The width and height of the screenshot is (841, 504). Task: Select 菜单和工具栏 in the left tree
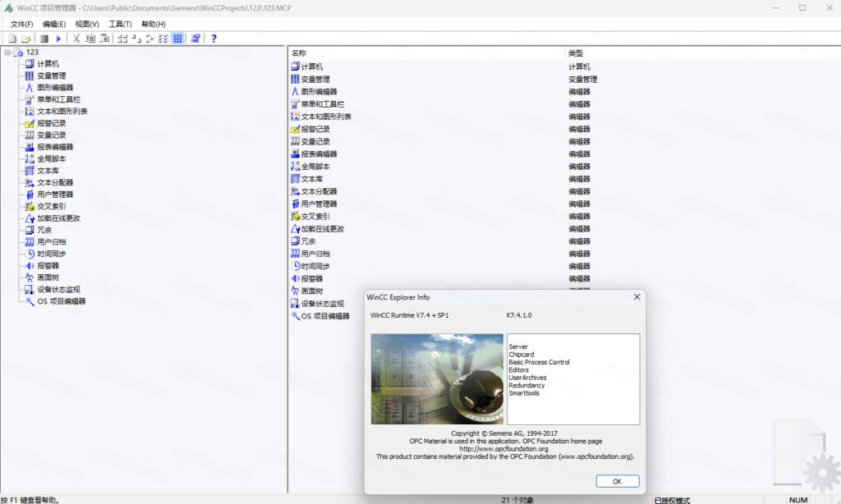point(58,99)
